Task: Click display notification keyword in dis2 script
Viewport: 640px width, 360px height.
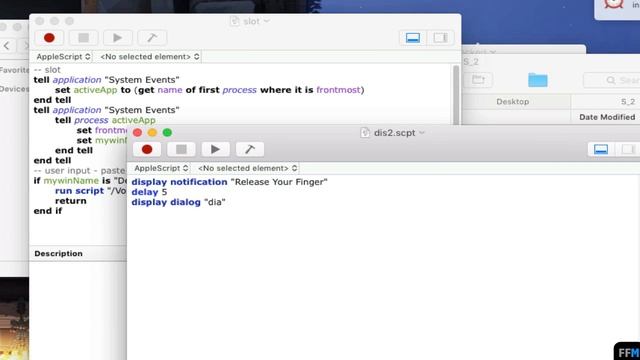Action: [x=179, y=182]
